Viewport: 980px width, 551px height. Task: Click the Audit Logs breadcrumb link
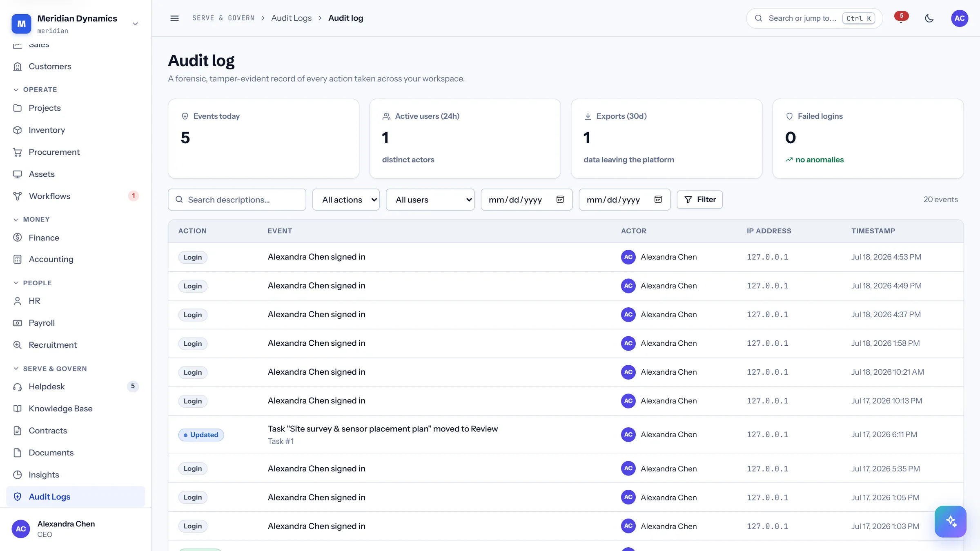(x=291, y=18)
